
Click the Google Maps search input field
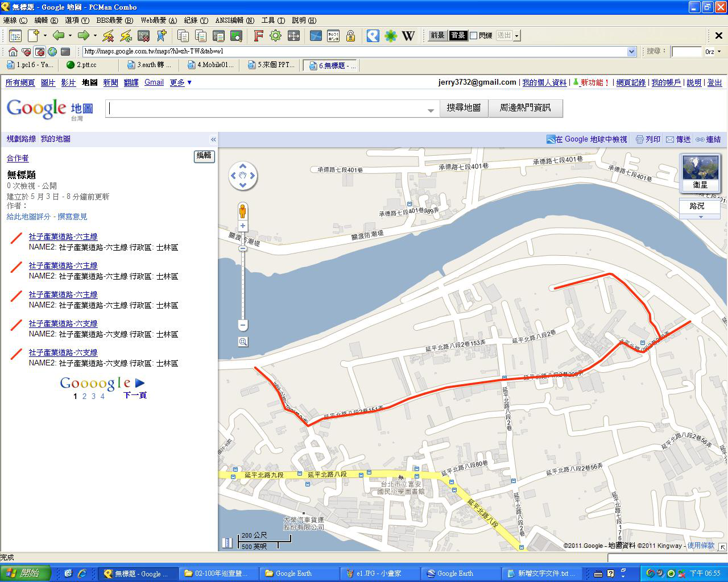pos(272,108)
